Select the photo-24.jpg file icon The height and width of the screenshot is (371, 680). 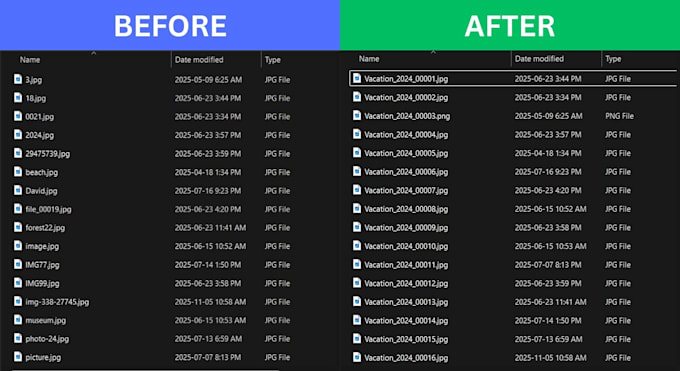[x=18, y=338]
